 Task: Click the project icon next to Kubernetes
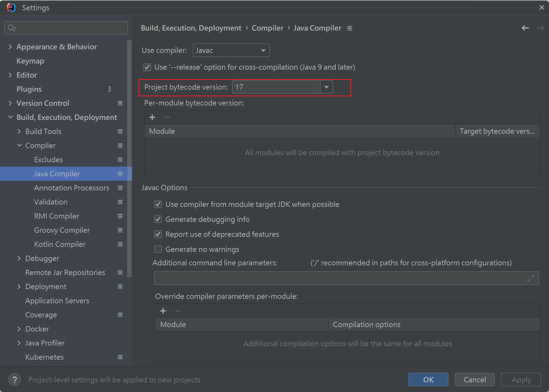tap(120, 357)
